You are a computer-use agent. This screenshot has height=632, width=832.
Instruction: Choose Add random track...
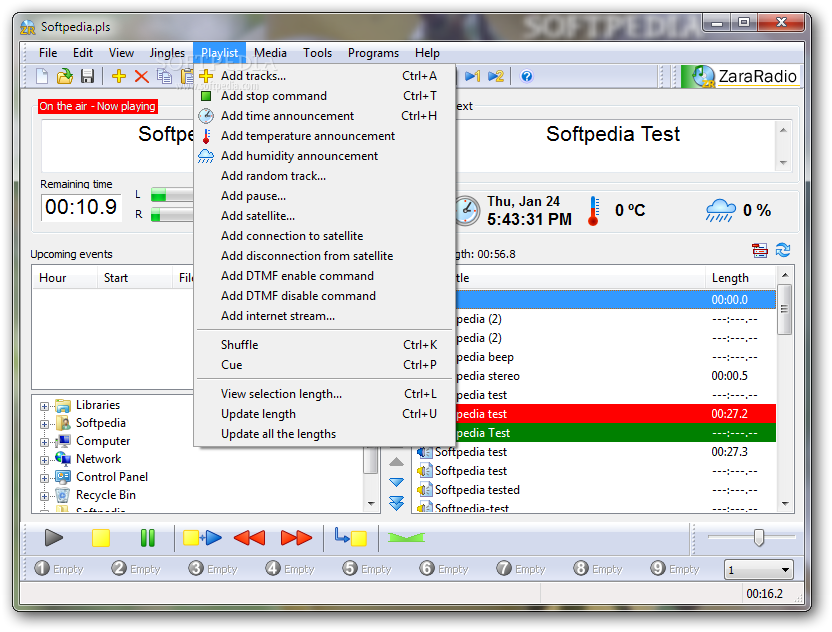(325, 176)
